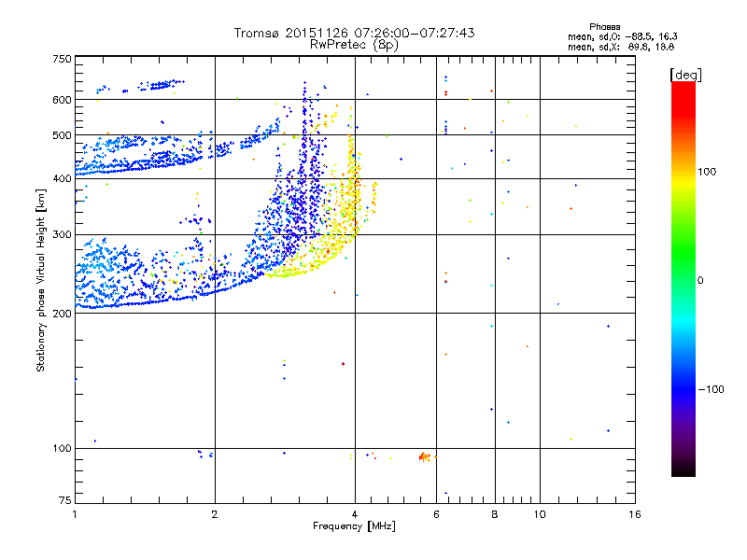This screenshot has height=560, width=747.
Task: Click the x-axis tick label '16'
Action: (635, 514)
